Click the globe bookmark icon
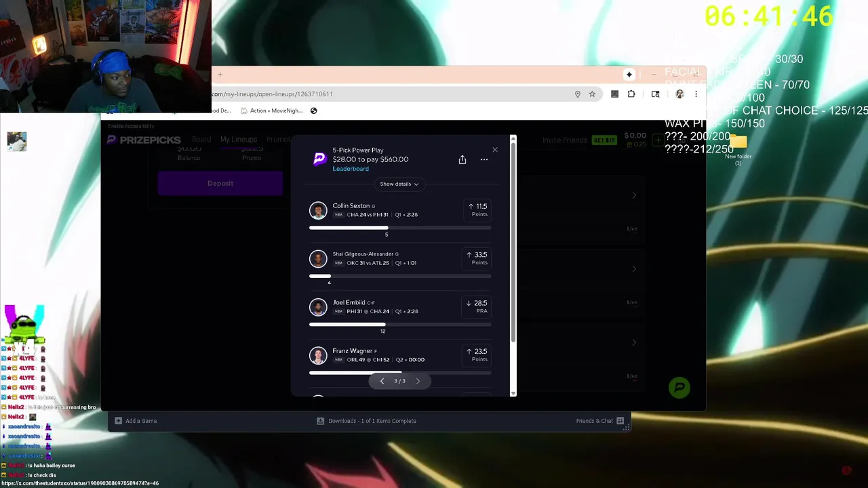The image size is (868, 488). (314, 110)
